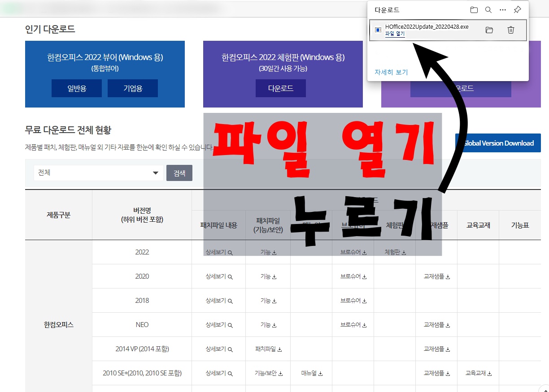Delete the HOffice2022Update download with the trash icon

point(511,30)
